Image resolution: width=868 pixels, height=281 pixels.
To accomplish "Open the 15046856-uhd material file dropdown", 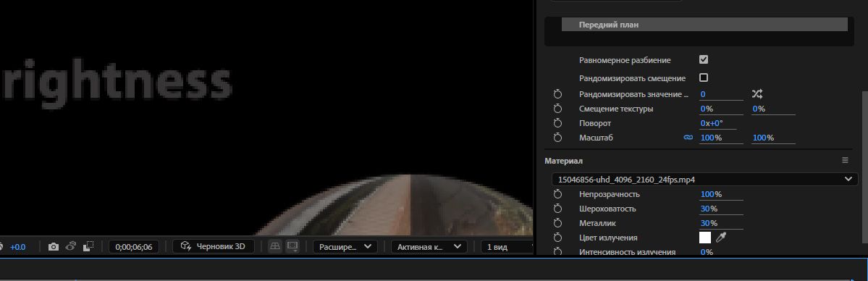I will 704,179.
